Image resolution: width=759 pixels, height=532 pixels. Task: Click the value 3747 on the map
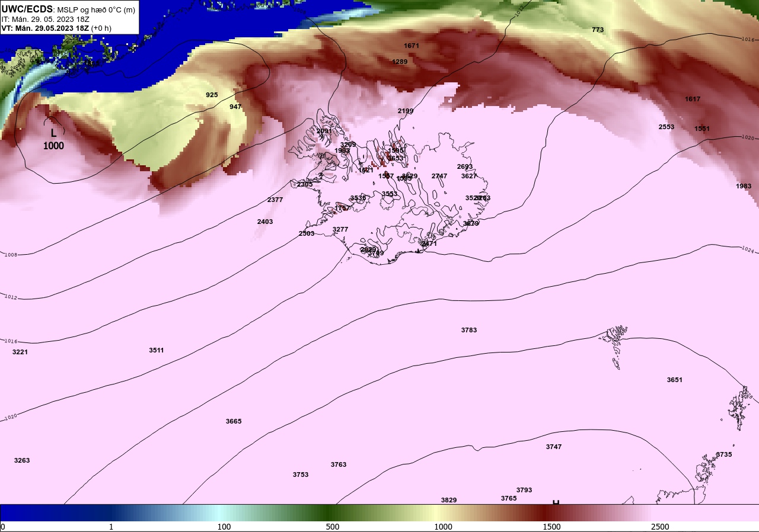(554, 447)
